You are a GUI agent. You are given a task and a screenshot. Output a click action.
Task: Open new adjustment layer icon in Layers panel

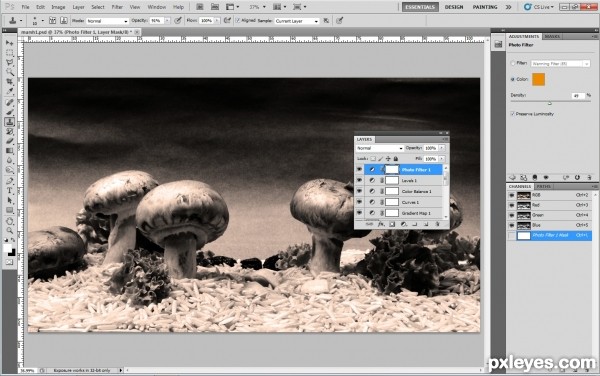pos(403,225)
